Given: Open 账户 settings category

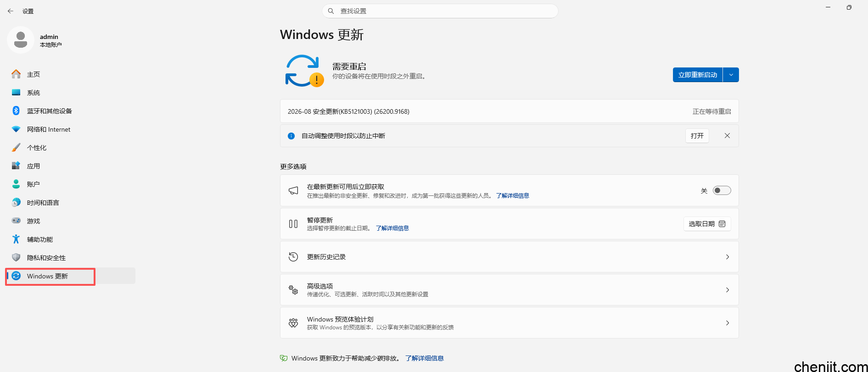Looking at the screenshot, I should pos(71,184).
